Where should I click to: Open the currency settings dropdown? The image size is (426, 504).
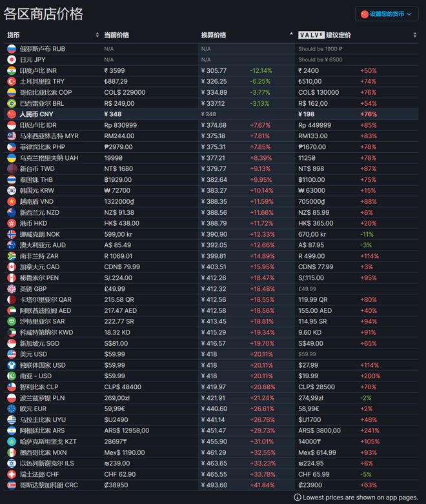point(387,14)
